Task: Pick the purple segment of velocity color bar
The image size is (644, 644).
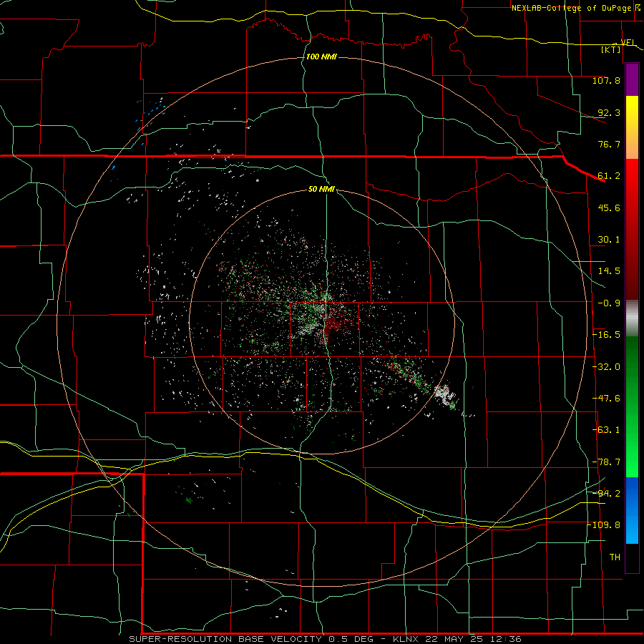Action: pos(632,80)
